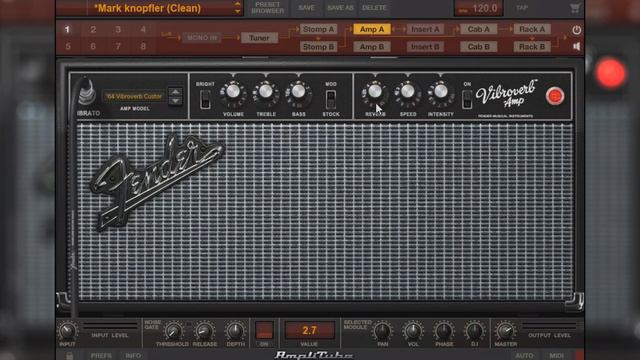This screenshot has width=640, height=360.
Task: Click the MIDI button
Action: tap(556, 356)
